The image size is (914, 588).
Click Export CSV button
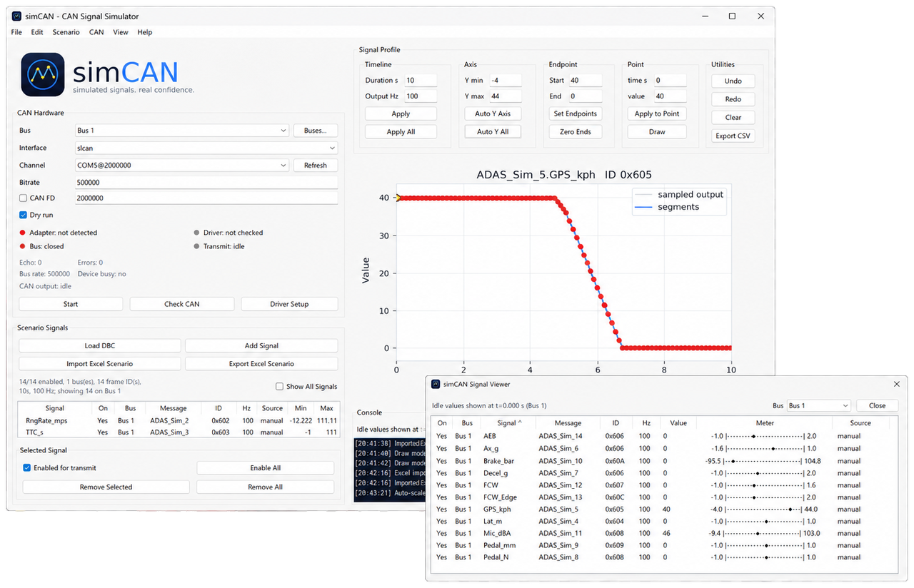733,136
